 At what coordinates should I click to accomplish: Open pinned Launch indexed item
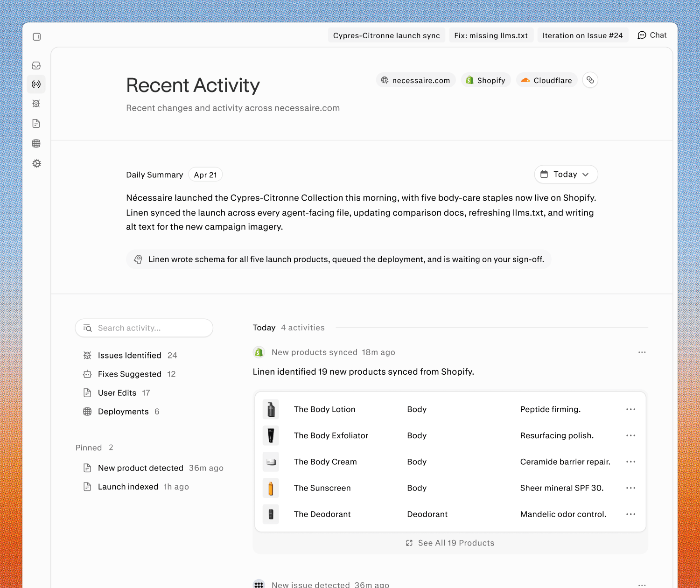[x=136, y=487]
